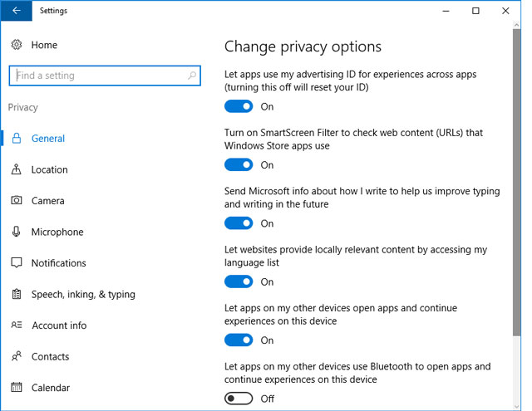Click the Camera icon in the sidebar
This screenshot has height=411, width=532.
click(x=17, y=200)
